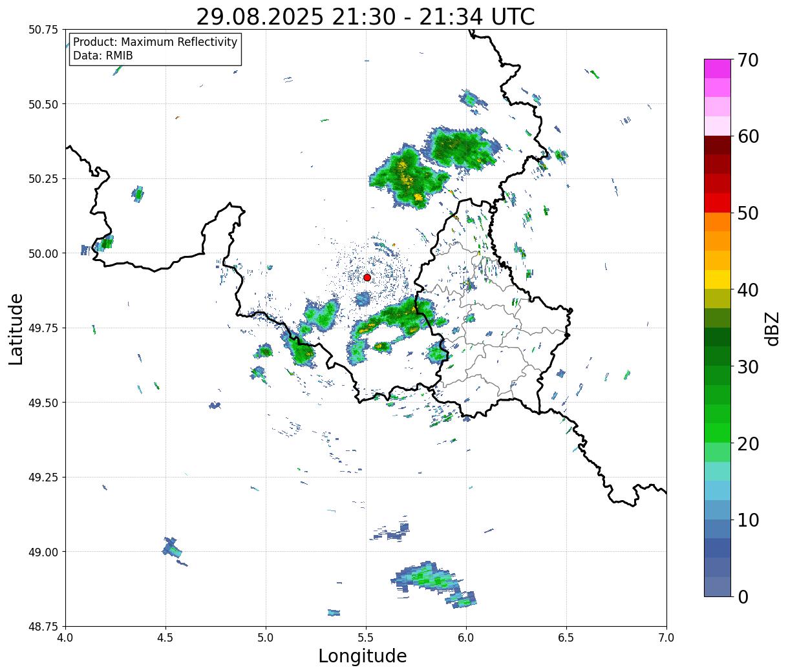
Task: Click the 'Latitude' axis label
Action: [16, 329]
